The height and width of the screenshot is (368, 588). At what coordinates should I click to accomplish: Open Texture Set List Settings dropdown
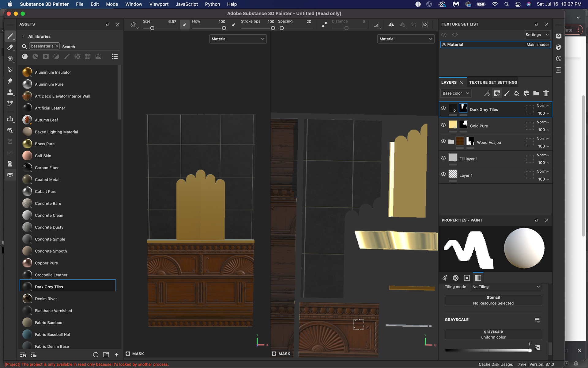pos(537,35)
